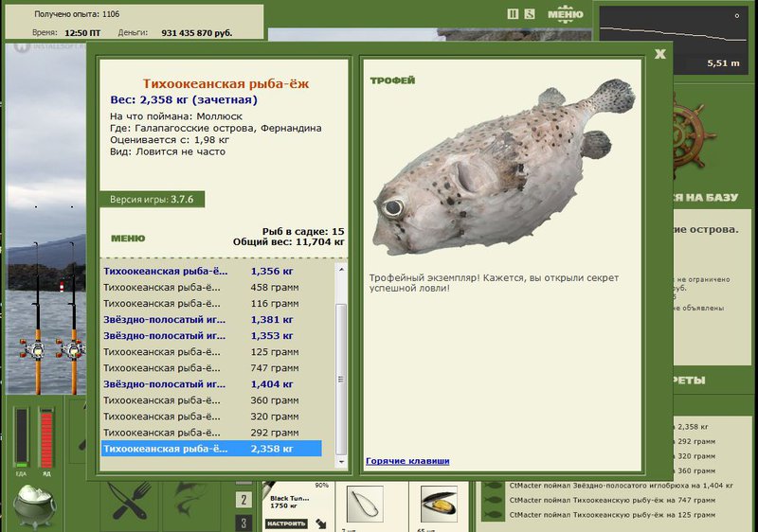Click the НА БАЗУ button
The image size is (758, 532).
pyautogui.click(x=706, y=198)
